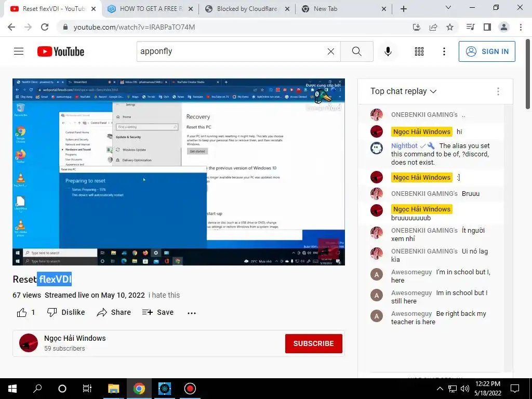Go back in browser history

click(11, 27)
